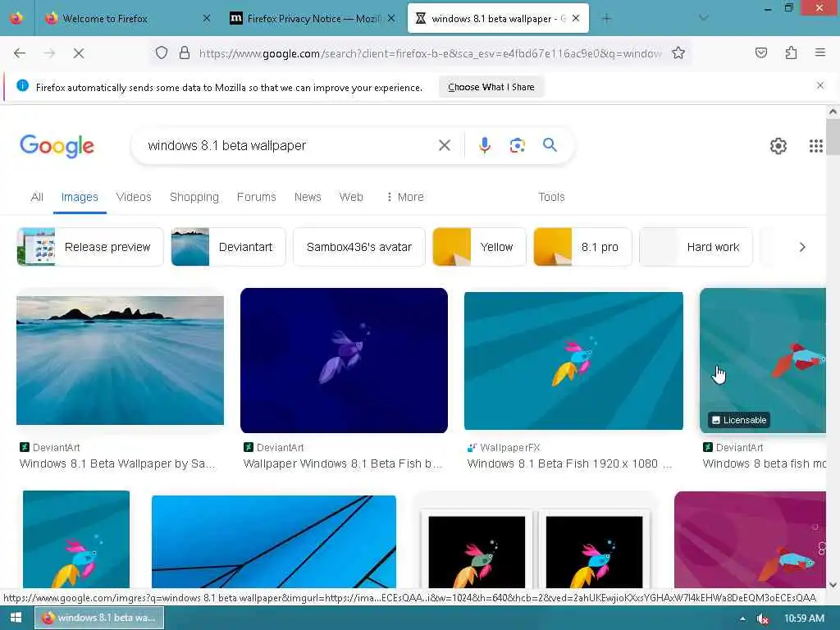Screen dimensions: 840x630
Task: Open Windows 8.1 Beta Wallpaper by Sa... link
Action: 116,464
